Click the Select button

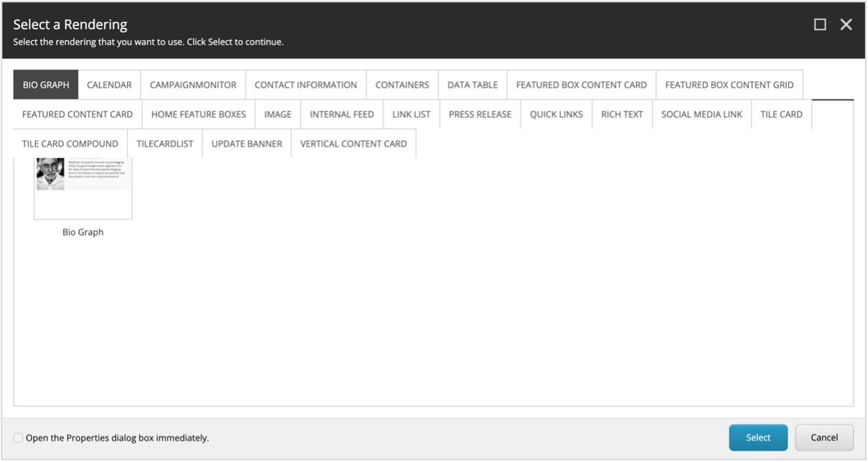tap(758, 438)
